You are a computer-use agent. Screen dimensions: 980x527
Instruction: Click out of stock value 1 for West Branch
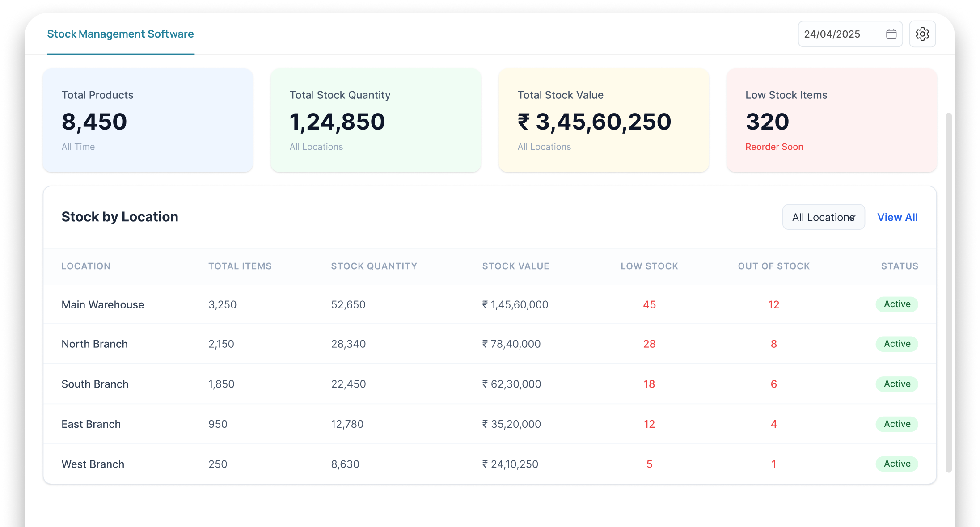(774, 464)
